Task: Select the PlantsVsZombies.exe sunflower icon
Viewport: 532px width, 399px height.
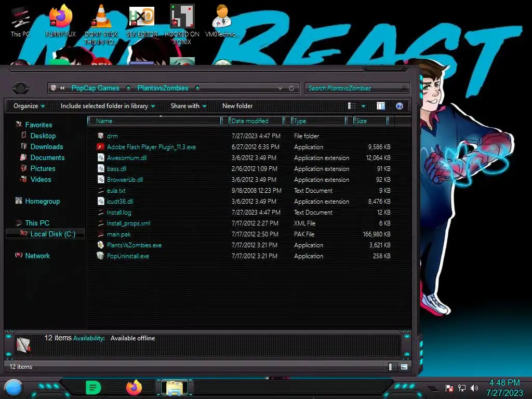Action: 100,245
